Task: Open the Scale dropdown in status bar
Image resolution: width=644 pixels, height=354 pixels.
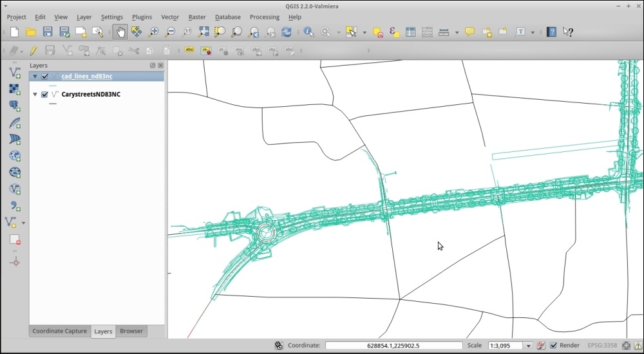Action: pos(528,346)
